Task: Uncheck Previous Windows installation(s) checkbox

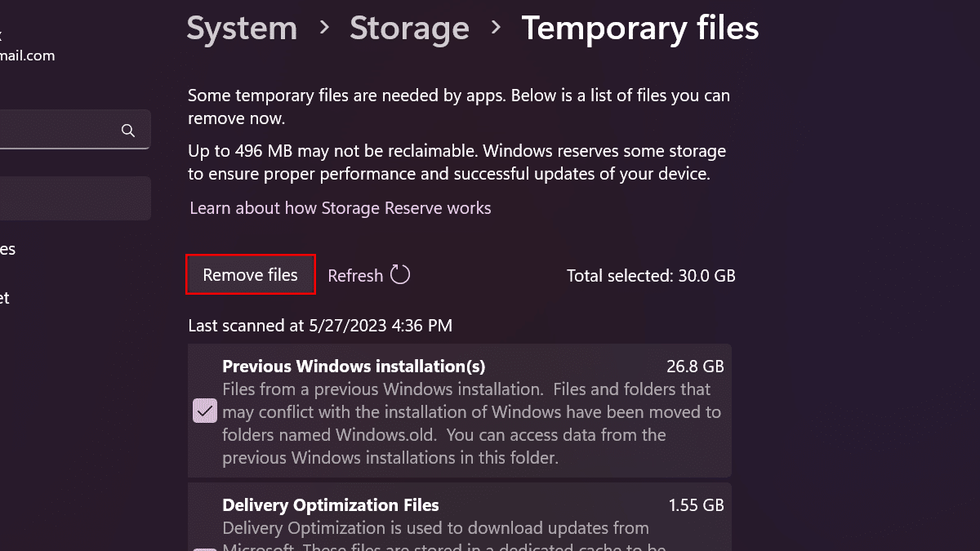Action: [x=204, y=411]
